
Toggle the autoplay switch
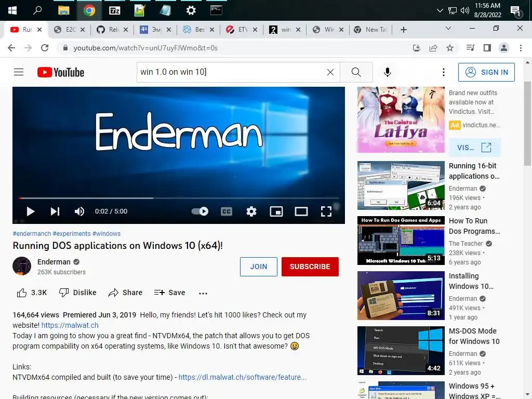pyautogui.click(x=200, y=211)
